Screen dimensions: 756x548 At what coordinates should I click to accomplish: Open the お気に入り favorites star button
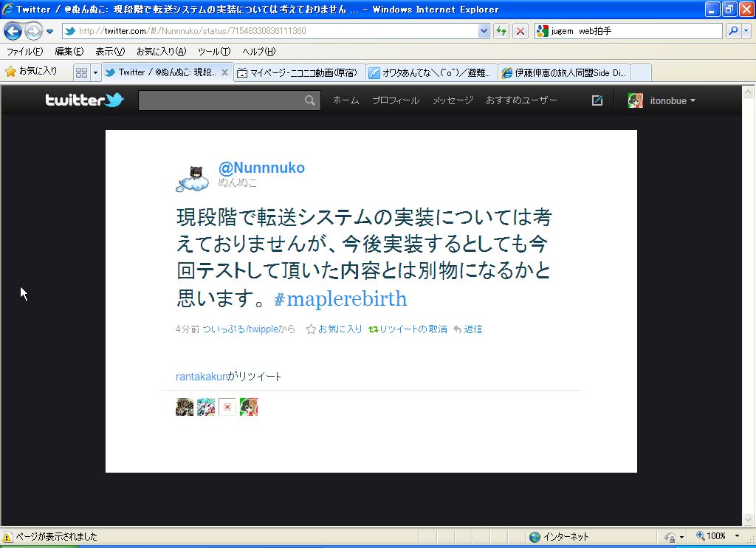point(31,72)
